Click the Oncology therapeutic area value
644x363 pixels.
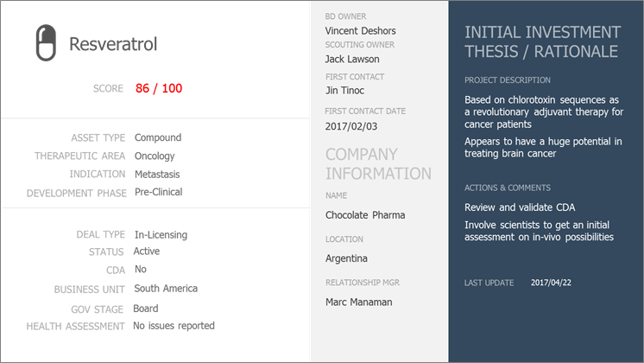tap(155, 156)
